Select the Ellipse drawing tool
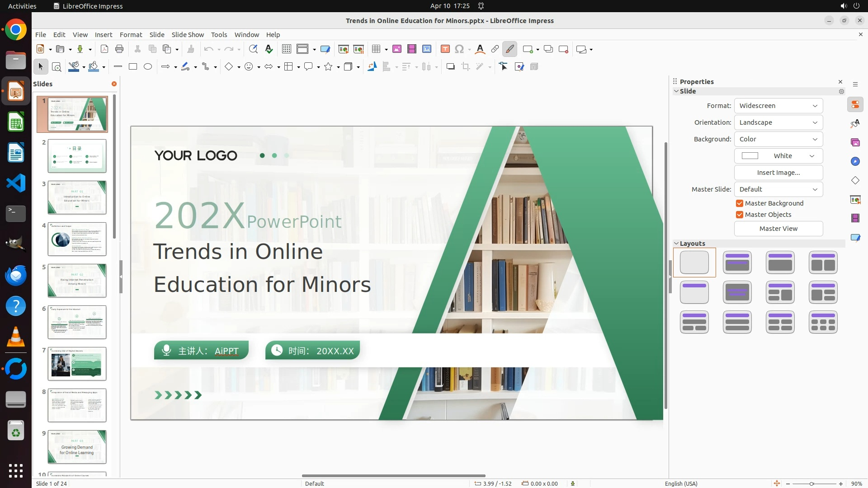 [x=148, y=67]
